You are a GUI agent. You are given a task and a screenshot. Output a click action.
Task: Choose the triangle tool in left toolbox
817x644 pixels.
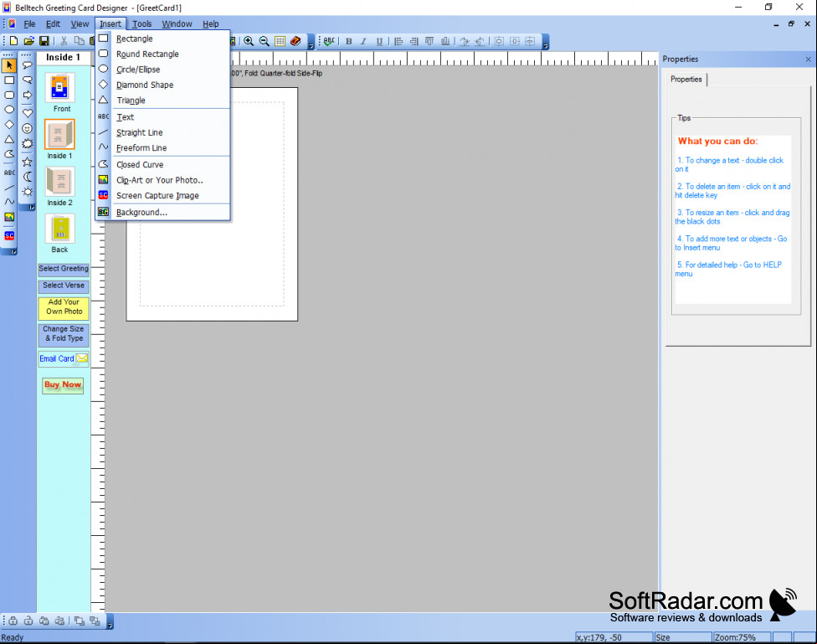[9, 139]
